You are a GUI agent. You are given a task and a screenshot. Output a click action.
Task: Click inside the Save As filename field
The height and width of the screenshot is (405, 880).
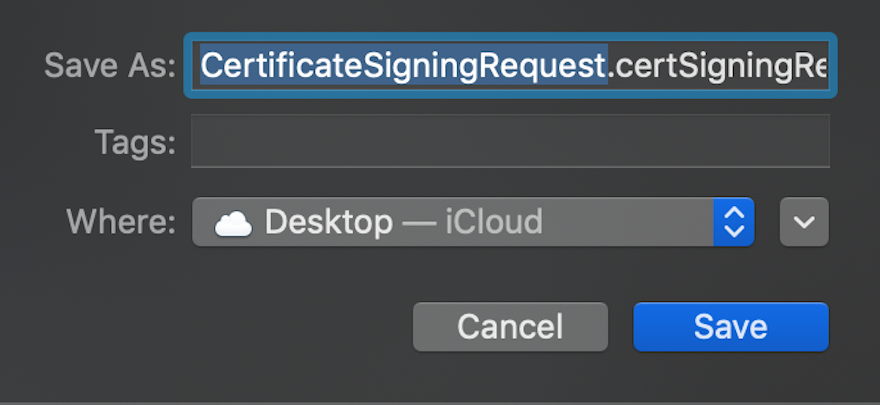(x=511, y=66)
